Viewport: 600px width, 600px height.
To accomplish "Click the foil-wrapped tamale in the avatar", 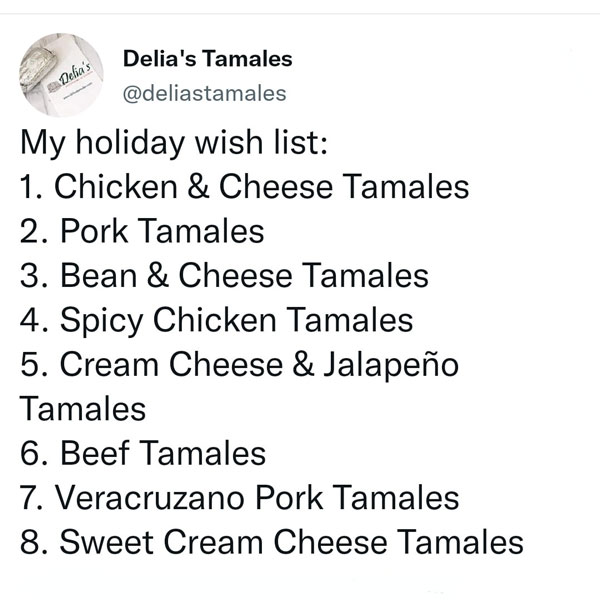I will [x=38, y=70].
